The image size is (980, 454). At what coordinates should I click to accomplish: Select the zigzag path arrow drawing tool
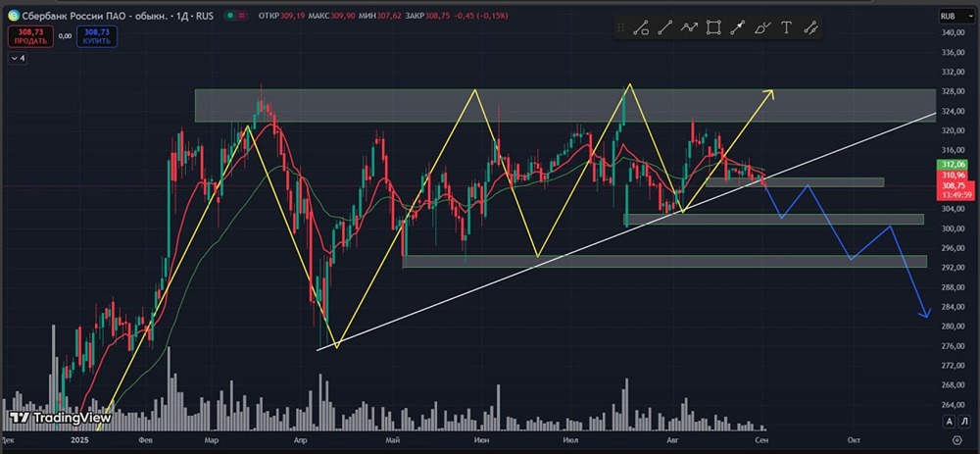pyautogui.click(x=689, y=27)
